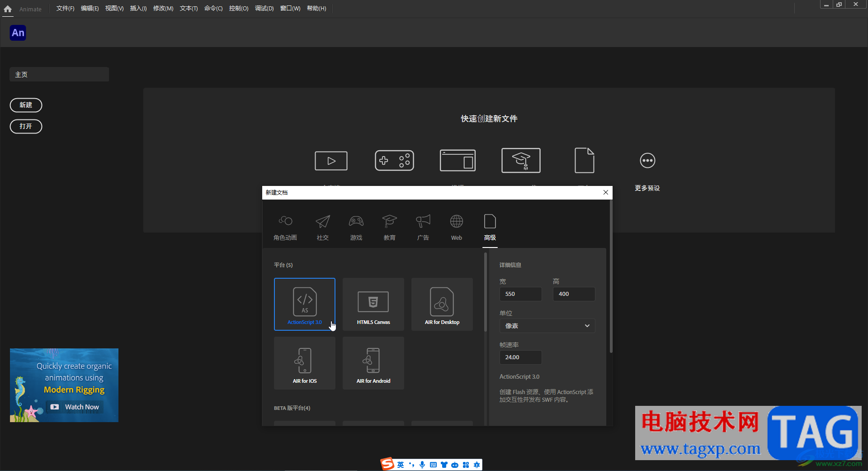868x471 pixels.
Task: Select the game controller preset icon
Action: [394, 161]
